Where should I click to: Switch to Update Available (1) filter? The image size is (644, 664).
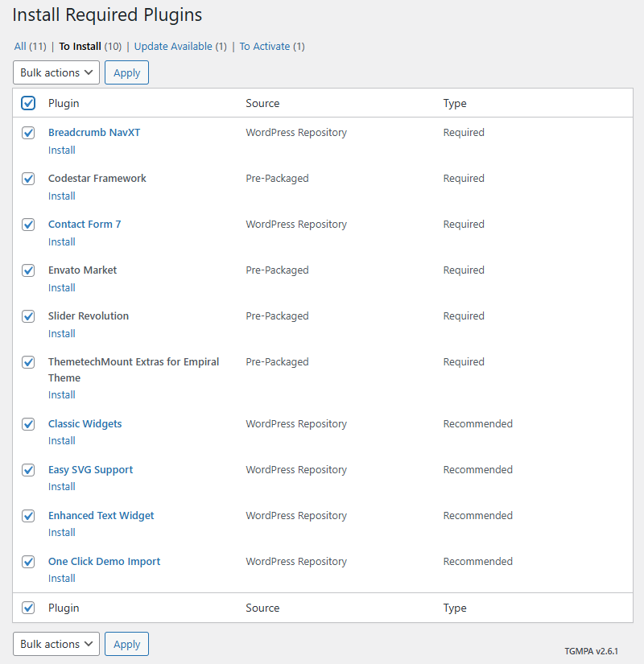tap(180, 46)
